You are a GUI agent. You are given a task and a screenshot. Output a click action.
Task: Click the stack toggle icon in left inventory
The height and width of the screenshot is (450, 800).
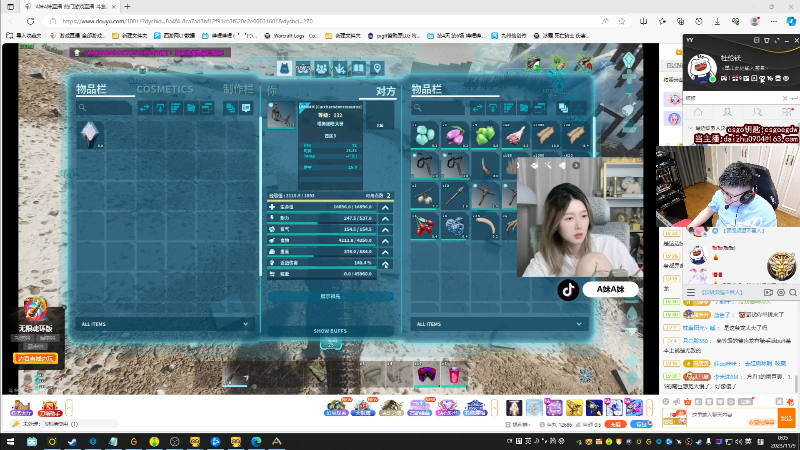pyautogui.click(x=231, y=108)
